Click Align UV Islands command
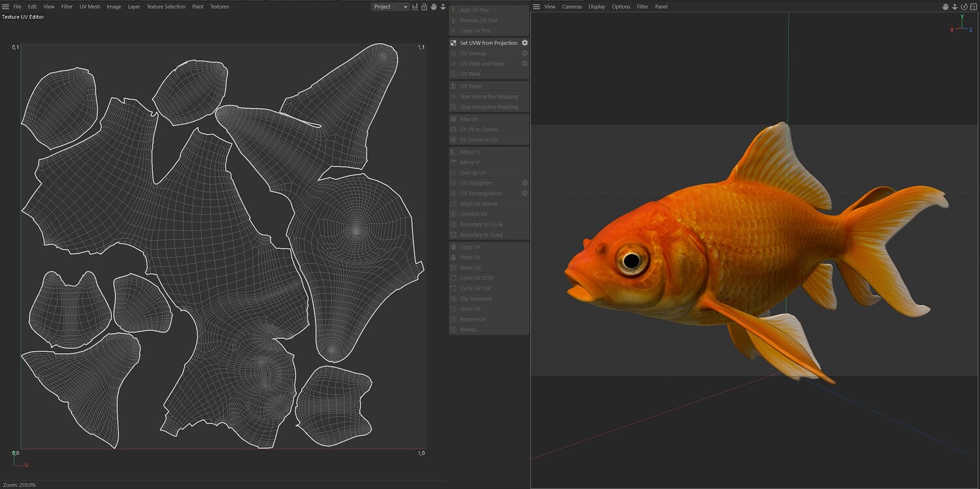 pos(489,204)
